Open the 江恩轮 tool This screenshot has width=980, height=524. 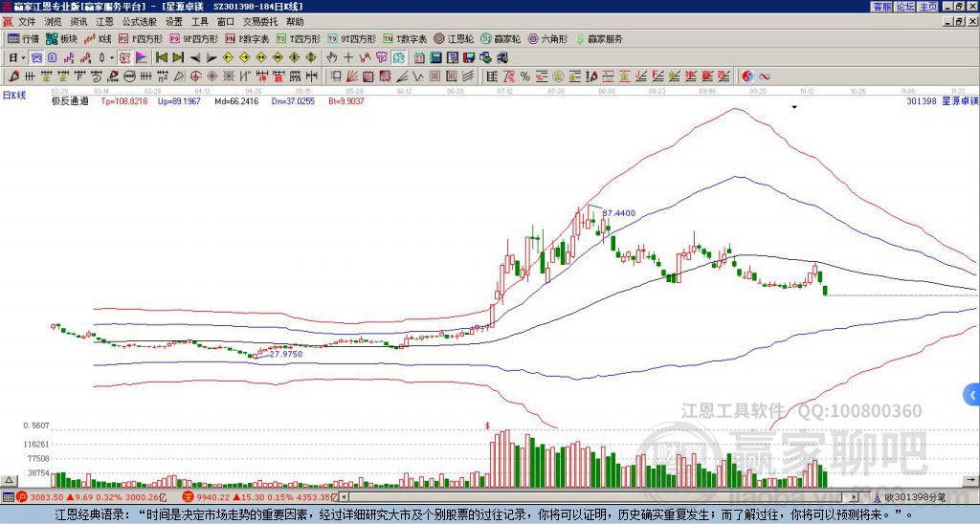(454, 38)
